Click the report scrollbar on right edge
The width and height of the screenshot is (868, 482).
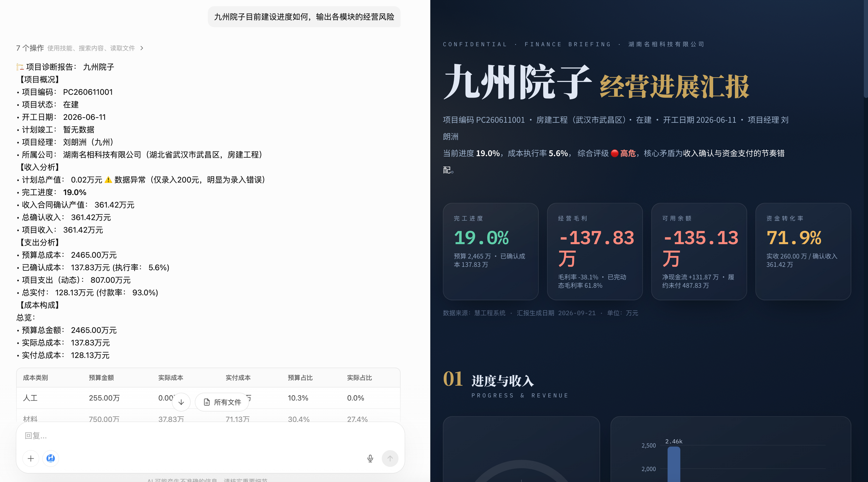[866, 49]
